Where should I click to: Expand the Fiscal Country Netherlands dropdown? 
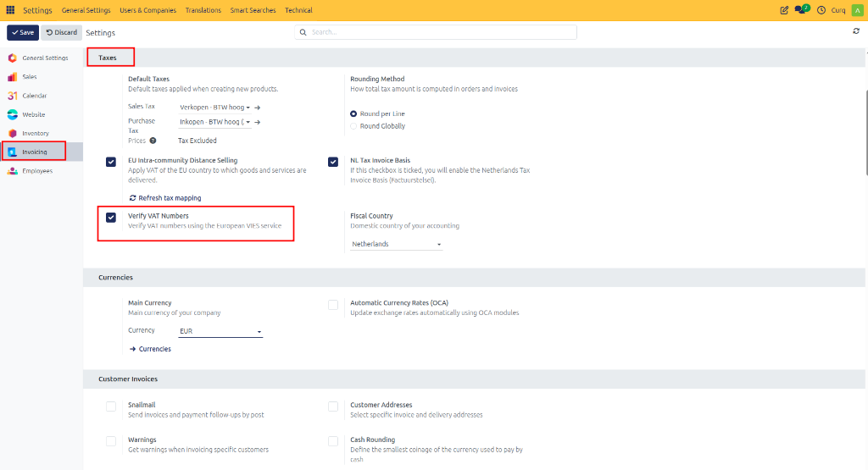pos(397,244)
